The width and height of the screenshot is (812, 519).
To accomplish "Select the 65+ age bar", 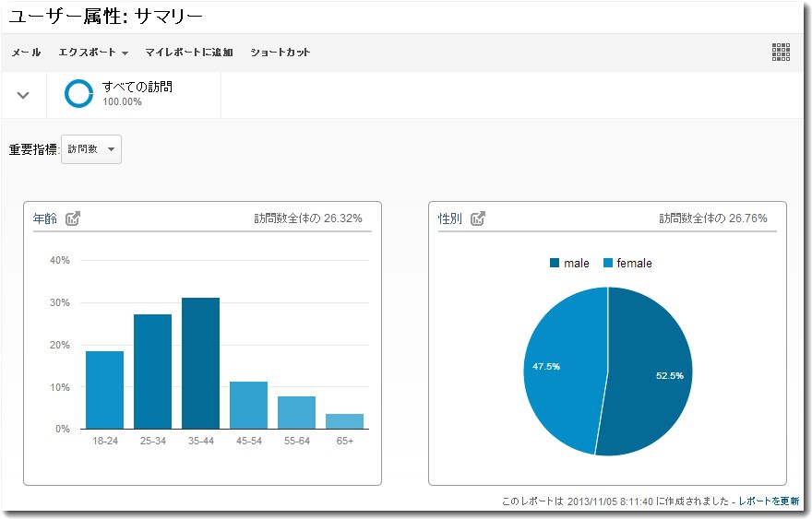I will point(344,421).
